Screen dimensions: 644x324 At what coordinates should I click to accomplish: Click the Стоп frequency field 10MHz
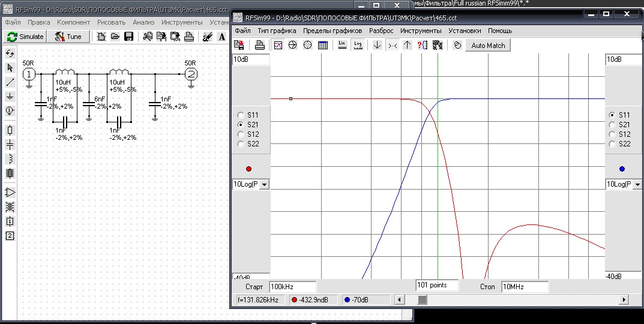525,287
